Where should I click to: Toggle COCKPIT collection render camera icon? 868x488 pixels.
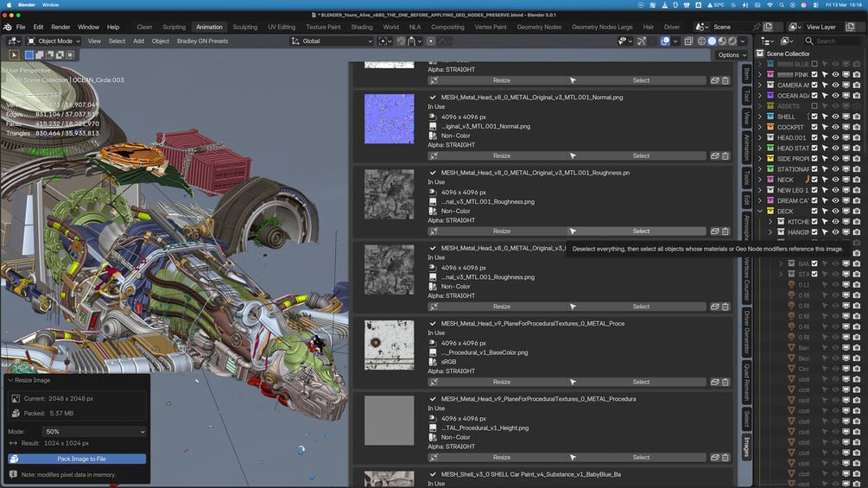point(857,127)
